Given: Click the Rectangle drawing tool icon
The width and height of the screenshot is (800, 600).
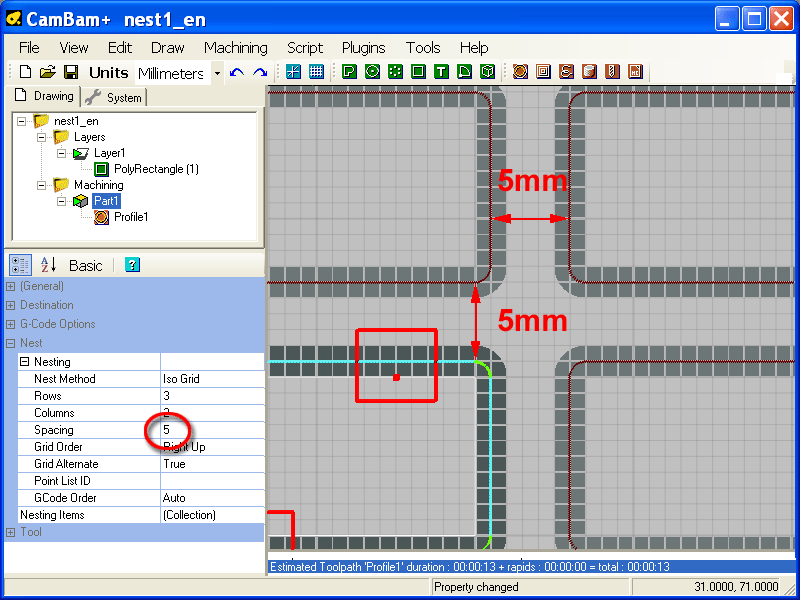Looking at the screenshot, I should [418, 72].
